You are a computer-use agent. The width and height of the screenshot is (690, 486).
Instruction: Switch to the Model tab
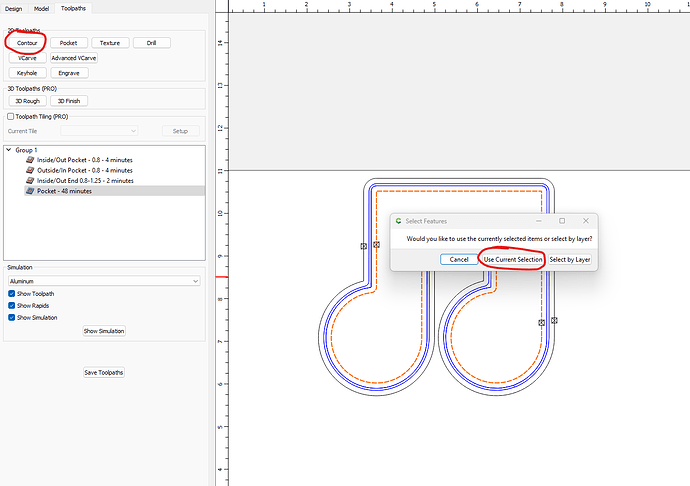tap(41, 9)
